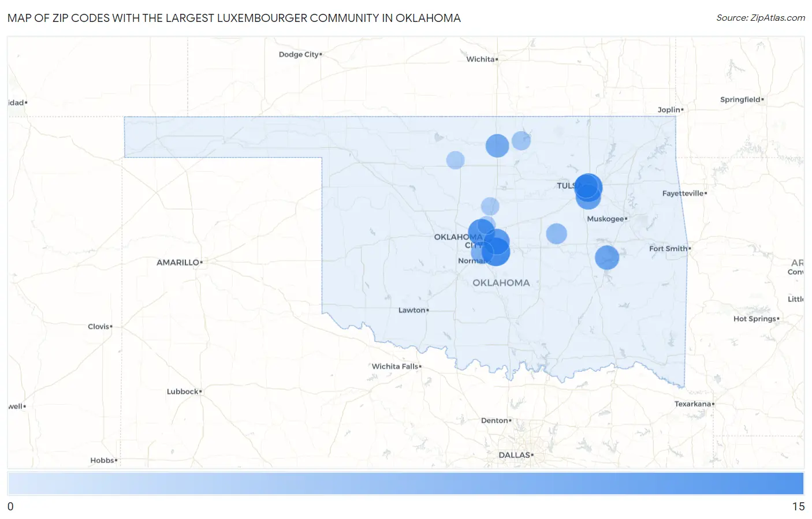The image size is (812, 519).
Task: Click the Muskogee label
Action: [605, 219]
